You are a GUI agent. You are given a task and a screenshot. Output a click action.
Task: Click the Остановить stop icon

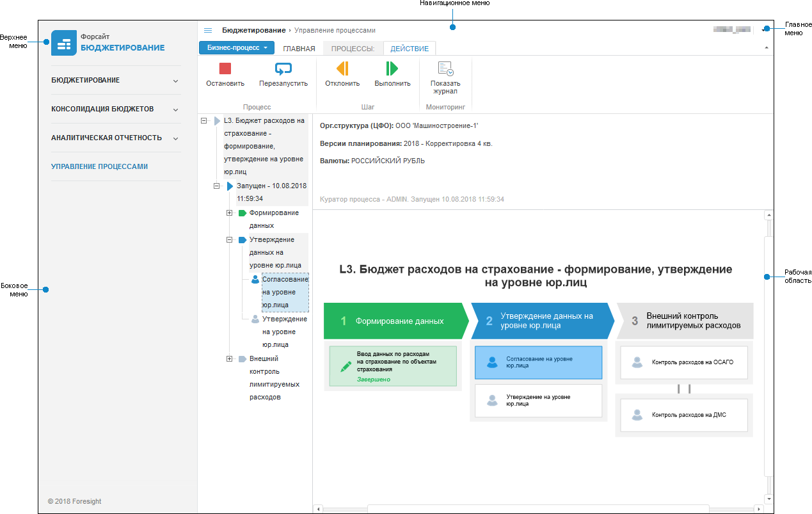pos(225,68)
